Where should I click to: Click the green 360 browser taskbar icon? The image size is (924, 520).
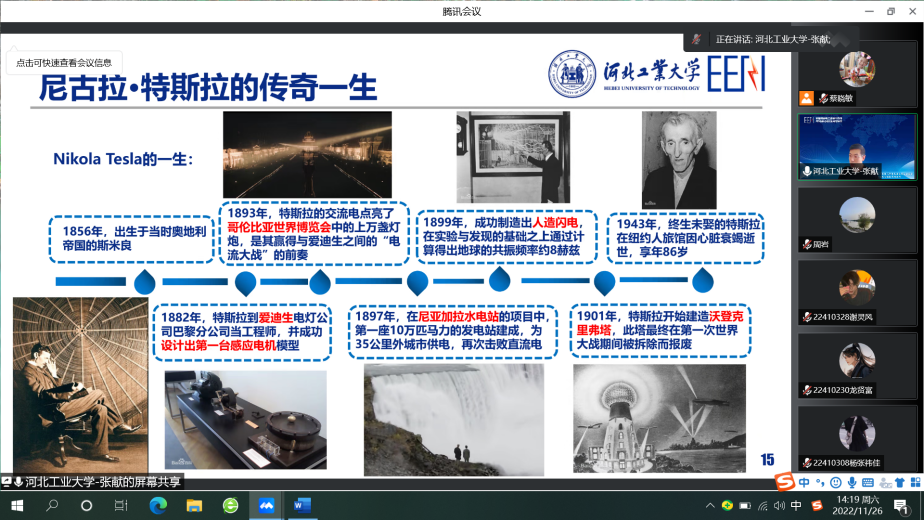point(230,506)
